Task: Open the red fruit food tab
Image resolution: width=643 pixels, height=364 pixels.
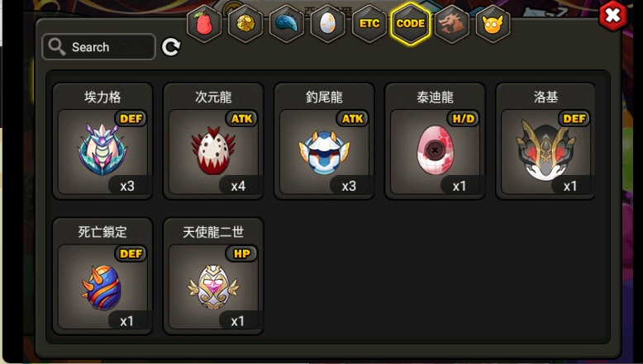Action: (204, 24)
